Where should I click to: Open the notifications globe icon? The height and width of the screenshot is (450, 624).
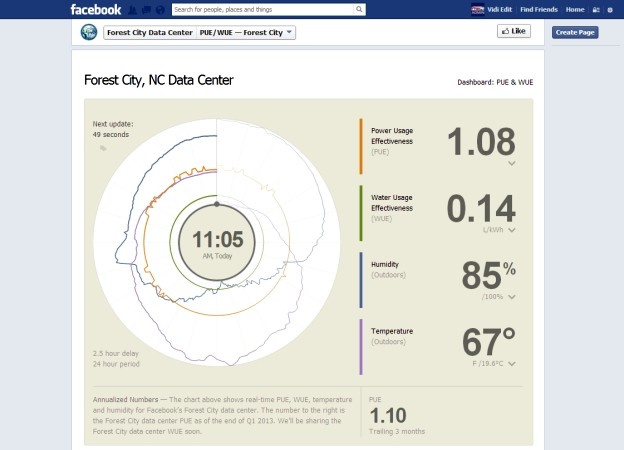(x=160, y=10)
